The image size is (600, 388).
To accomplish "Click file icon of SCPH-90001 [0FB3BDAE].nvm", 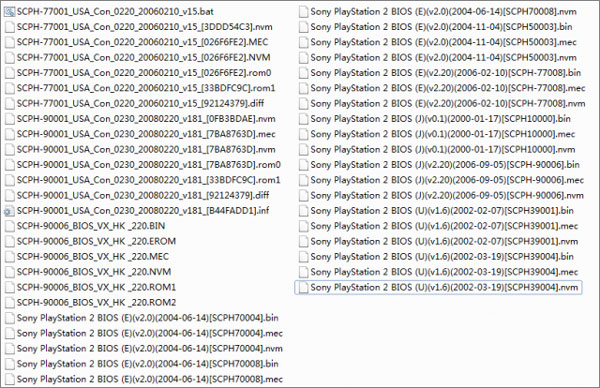I will pyautogui.click(x=10, y=119).
